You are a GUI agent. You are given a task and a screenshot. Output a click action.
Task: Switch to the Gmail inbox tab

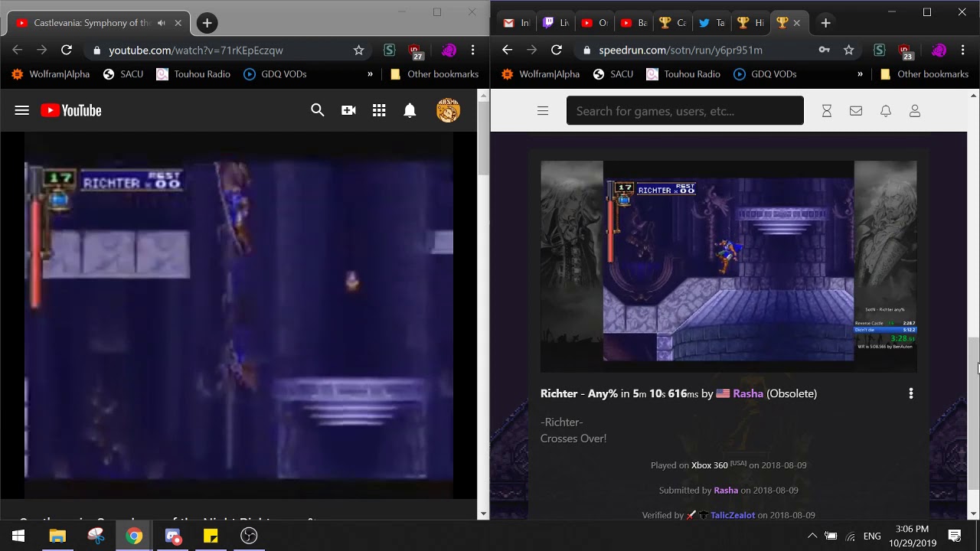517,23
